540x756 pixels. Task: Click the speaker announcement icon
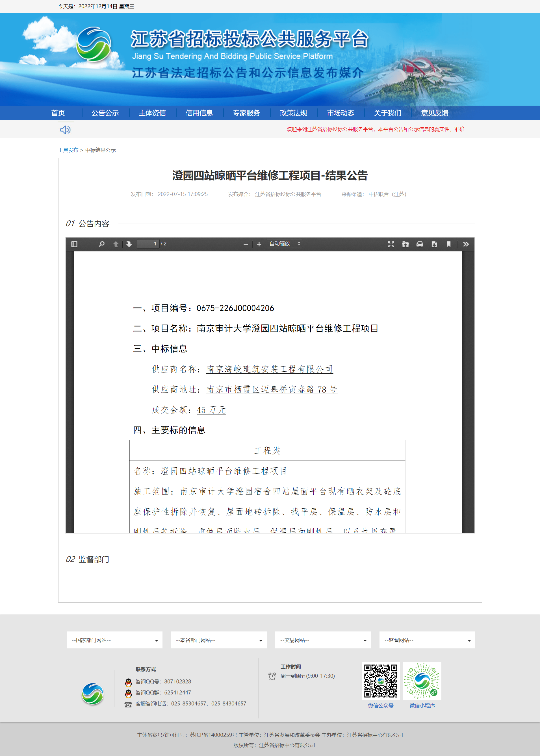65,130
